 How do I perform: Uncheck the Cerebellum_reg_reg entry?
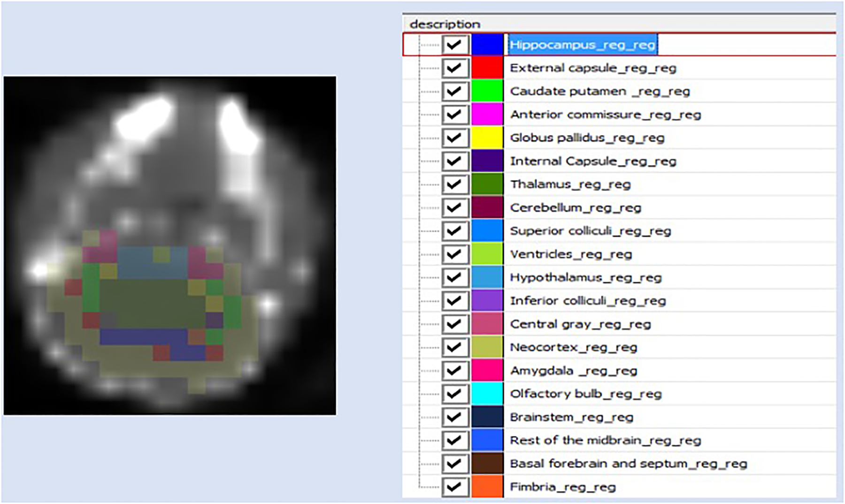pos(454,207)
